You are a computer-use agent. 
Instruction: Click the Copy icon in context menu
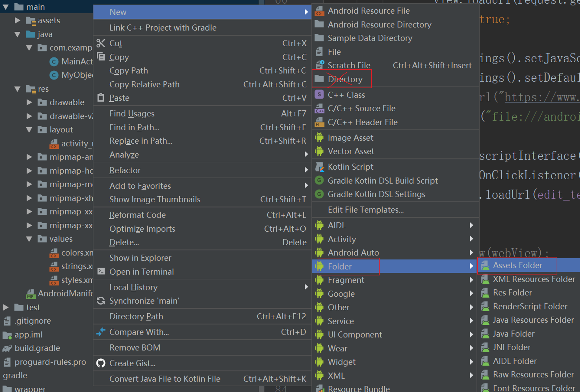click(101, 57)
